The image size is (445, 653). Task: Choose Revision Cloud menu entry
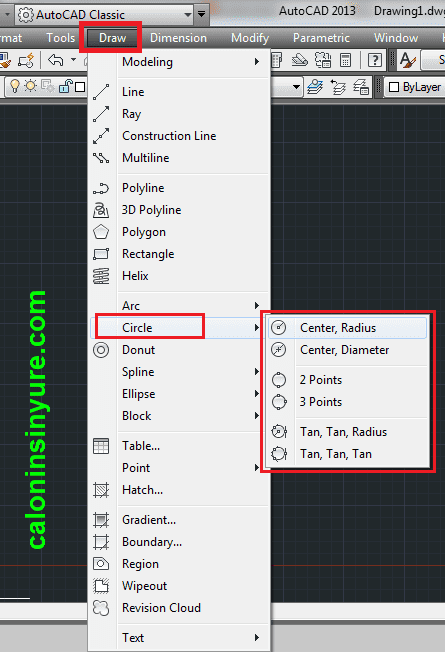tap(179, 608)
